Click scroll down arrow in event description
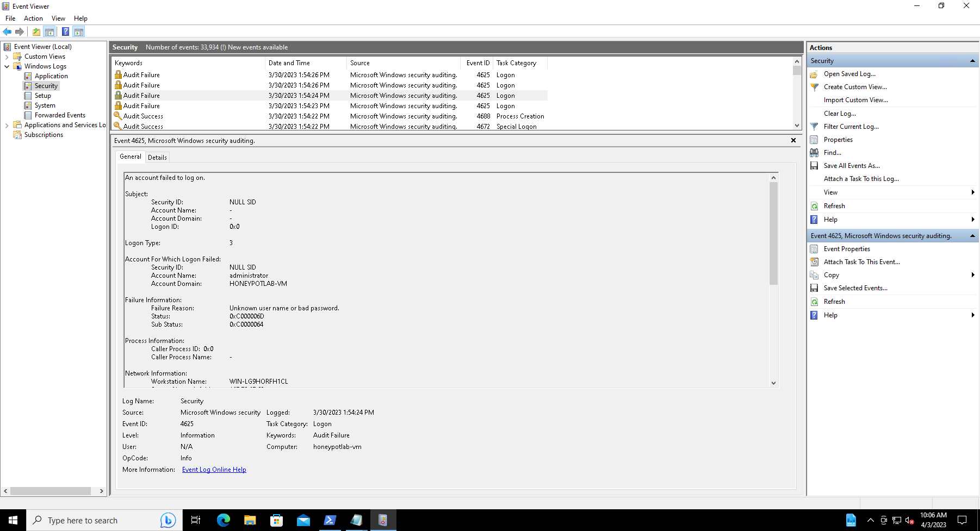Viewport: 980px width, 531px height. pyautogui.click(x=773, y=383)
